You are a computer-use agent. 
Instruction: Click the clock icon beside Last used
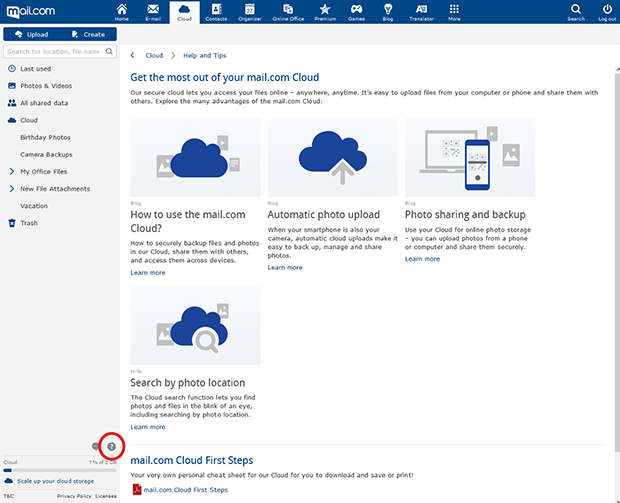12,68
